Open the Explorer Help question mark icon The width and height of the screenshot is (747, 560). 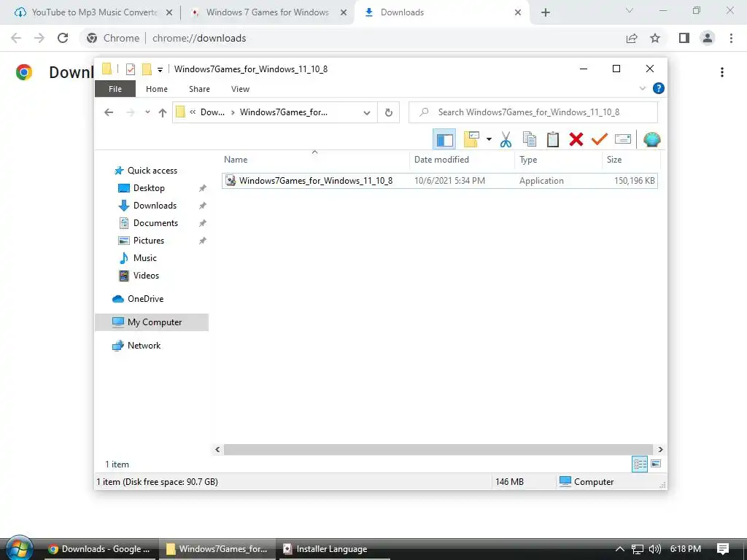[x=659, y=88]
